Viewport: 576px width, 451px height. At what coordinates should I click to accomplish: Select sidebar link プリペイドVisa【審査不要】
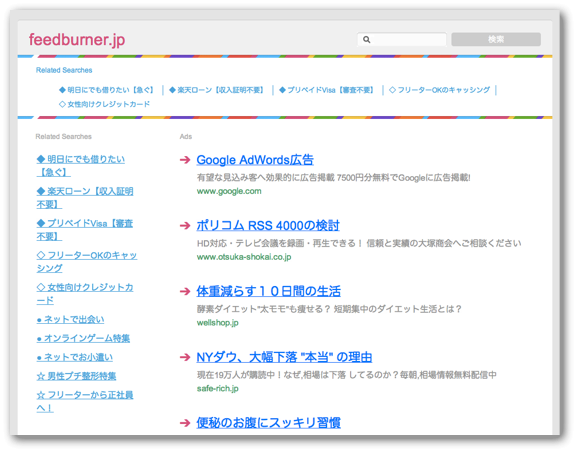coord(84,230)
